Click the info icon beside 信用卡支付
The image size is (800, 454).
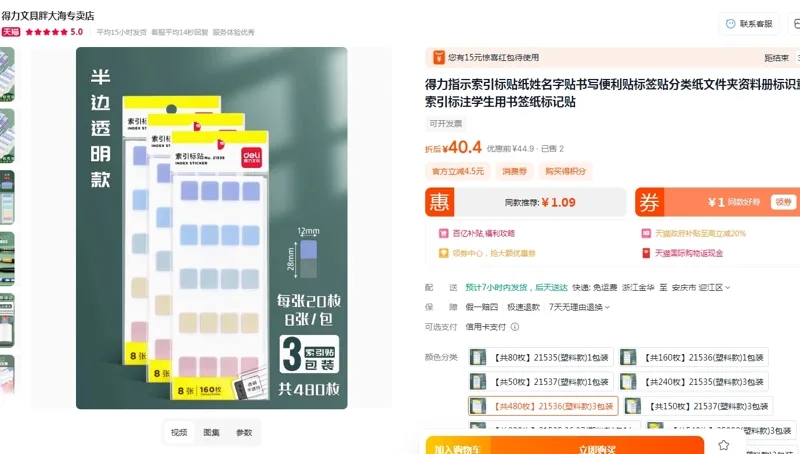tap(515, 327)
